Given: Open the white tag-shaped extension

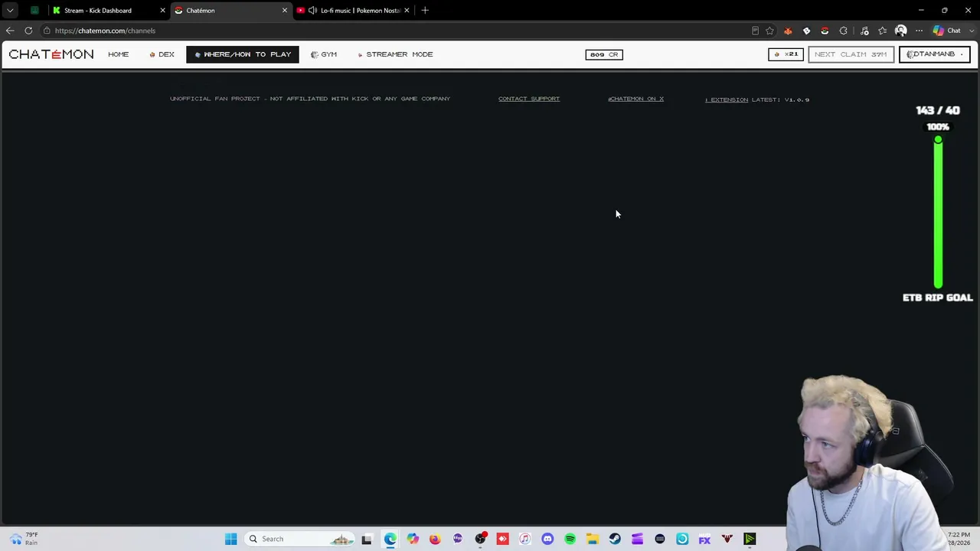Looking at the screenshot, I should coord(806,31).
